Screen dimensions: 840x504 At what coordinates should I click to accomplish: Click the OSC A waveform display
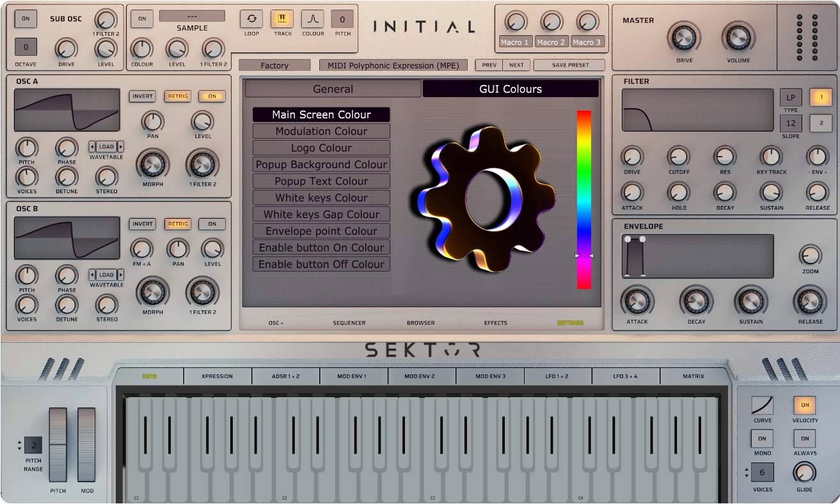coord(67,111)
